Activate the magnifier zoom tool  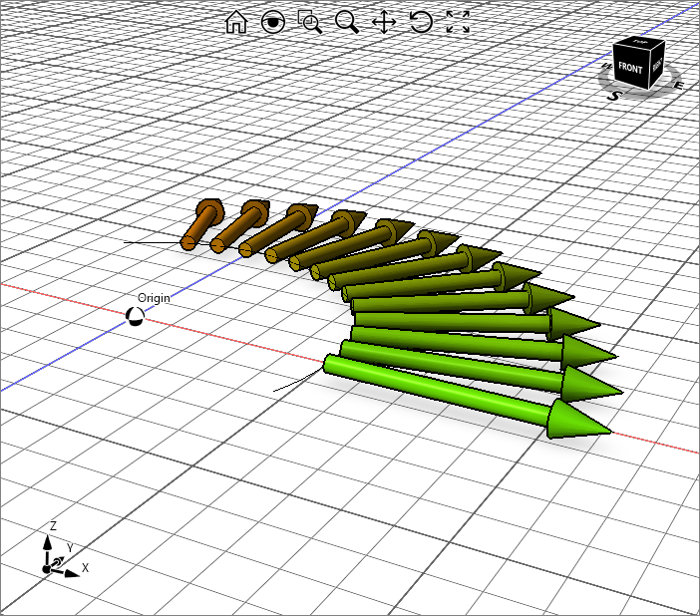347,22
